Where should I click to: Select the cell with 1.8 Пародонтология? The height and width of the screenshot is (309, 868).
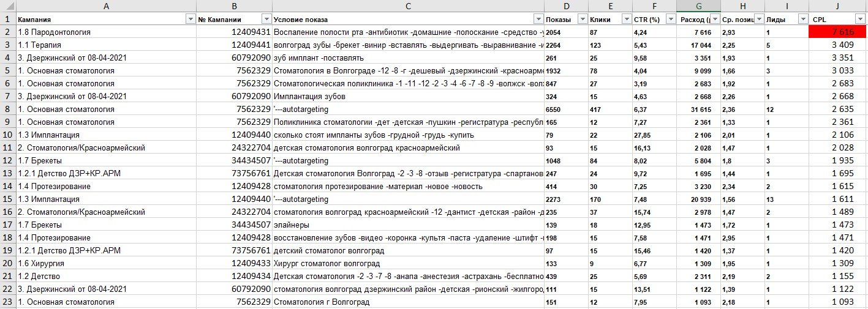[106, 32]
